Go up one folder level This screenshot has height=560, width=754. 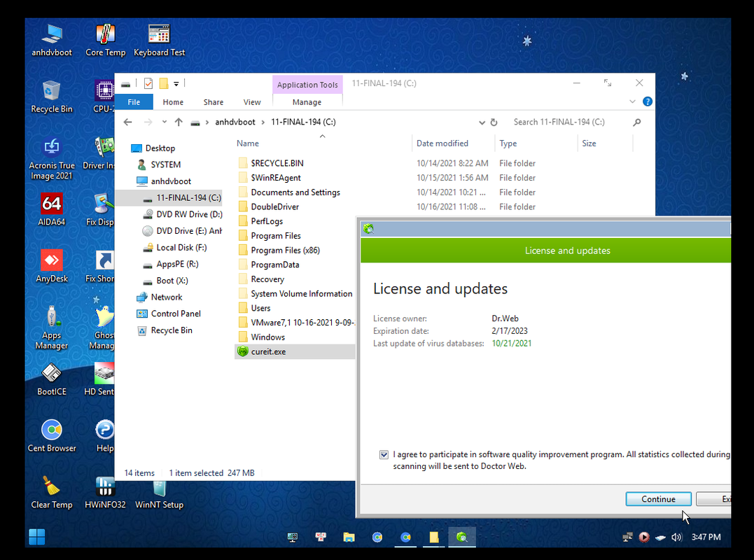coord(179,122)
